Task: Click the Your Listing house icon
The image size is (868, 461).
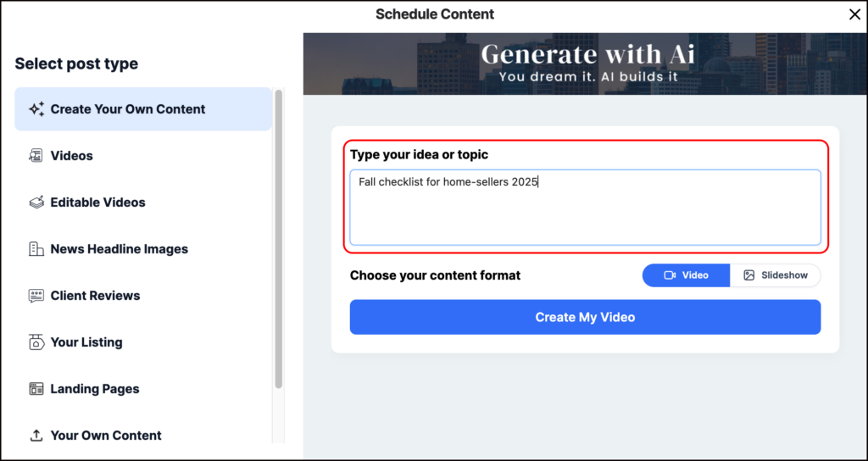Action: 36,342
